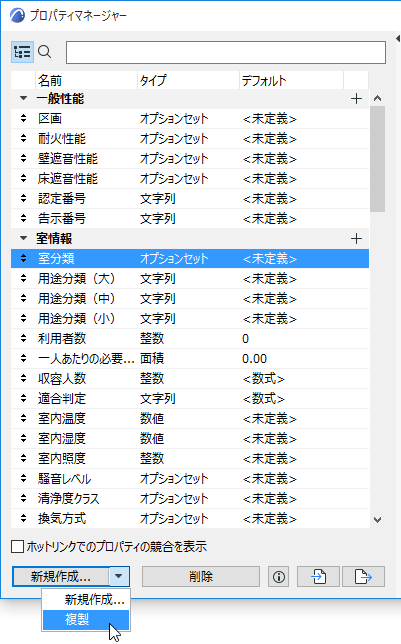Select the 一人あたりの必要… property
The width and height of the screenshot is (401, 644).
click(190, 359)
